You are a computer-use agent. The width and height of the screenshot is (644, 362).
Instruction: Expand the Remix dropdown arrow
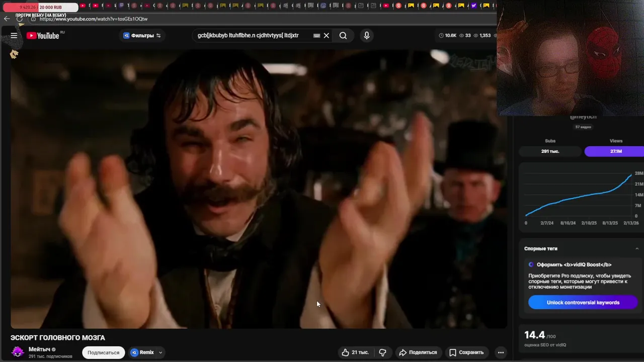[160, 352]
